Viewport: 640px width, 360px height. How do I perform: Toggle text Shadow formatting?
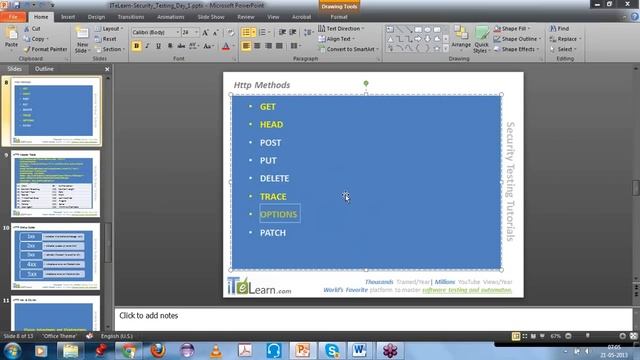click(x=170, y=46)
